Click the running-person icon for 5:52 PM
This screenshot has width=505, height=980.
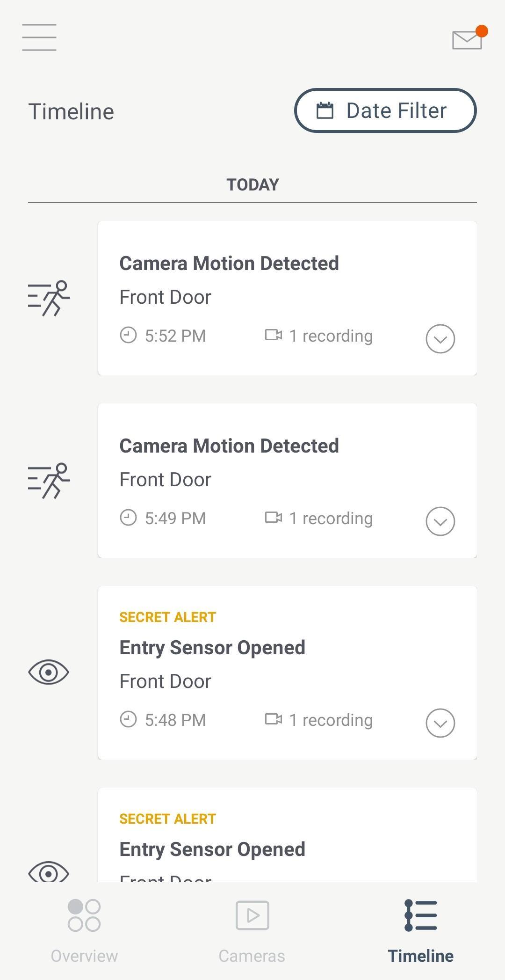49,298
